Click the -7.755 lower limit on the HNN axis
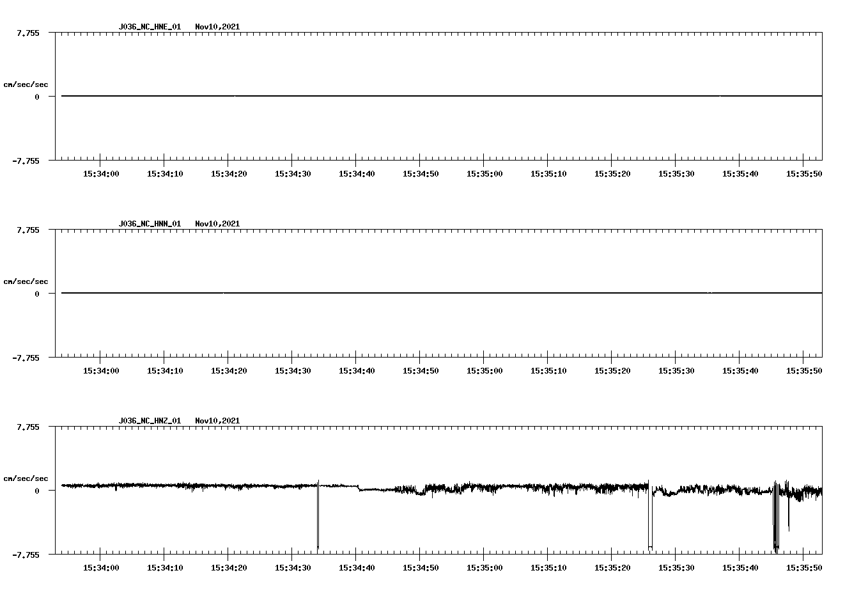Screen dimensions: 868x591 [x=26, y=358]
